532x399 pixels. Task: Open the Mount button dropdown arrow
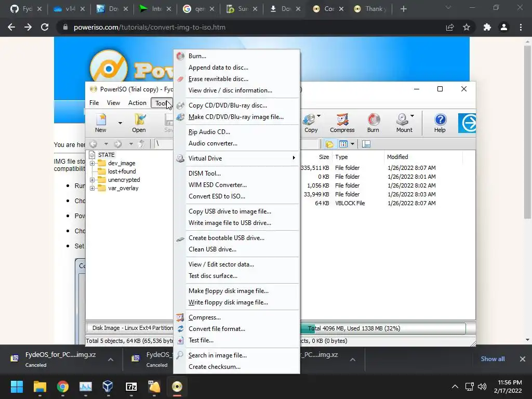coord(412,116)
